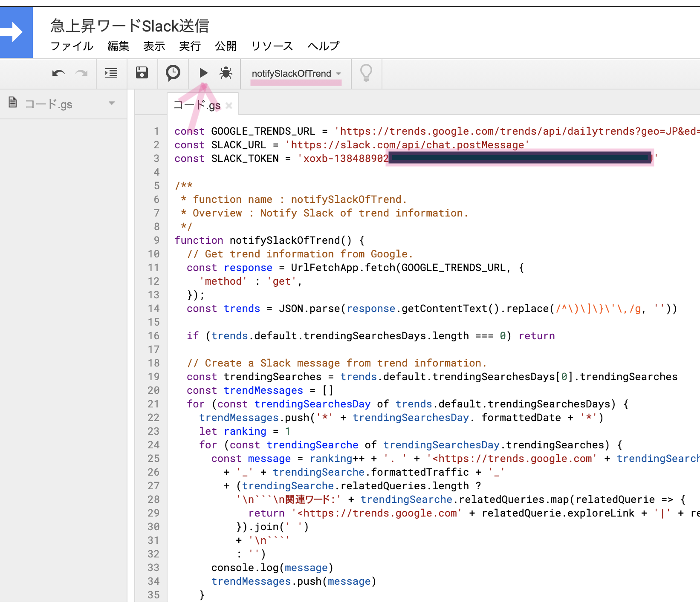Close the コード.gs editor tab
This screenshot has width=700, height=615.
[229, 105]
